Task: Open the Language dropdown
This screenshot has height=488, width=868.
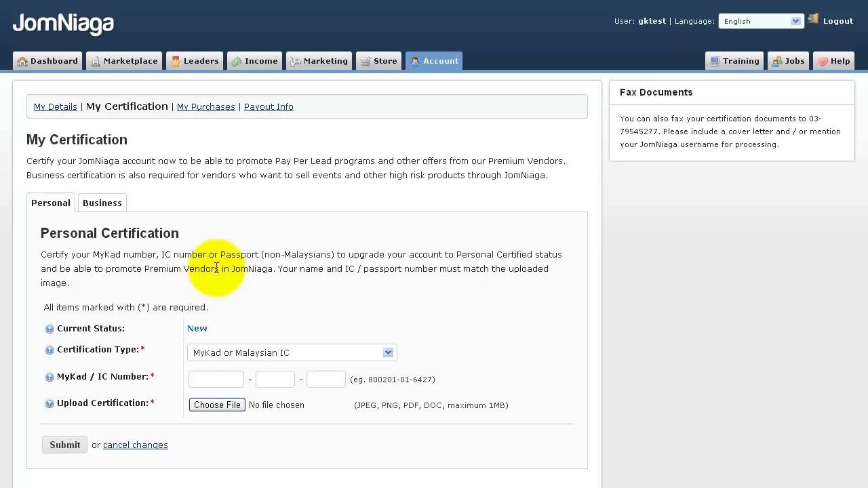Action: 762,21
